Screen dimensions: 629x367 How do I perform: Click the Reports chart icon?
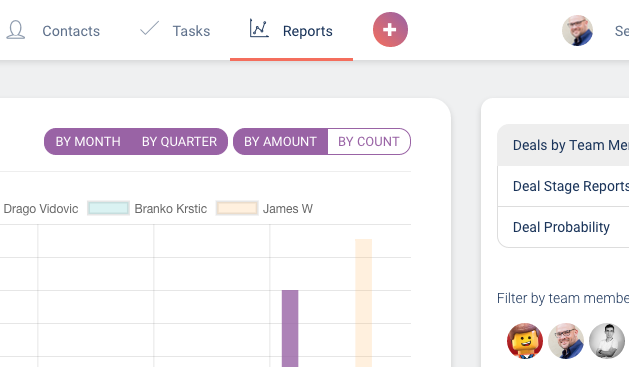259,28
